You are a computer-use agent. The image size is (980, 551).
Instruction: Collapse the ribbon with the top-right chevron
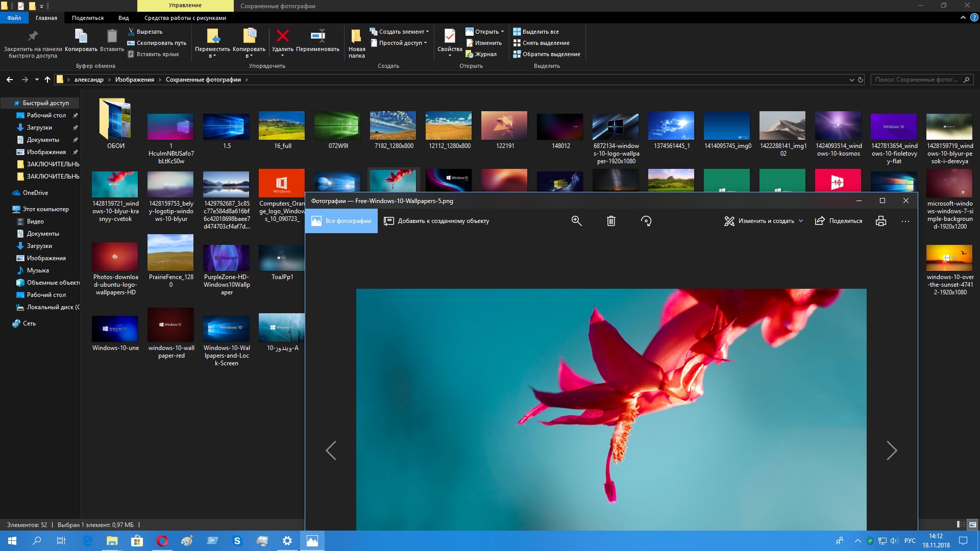(963, 18)
